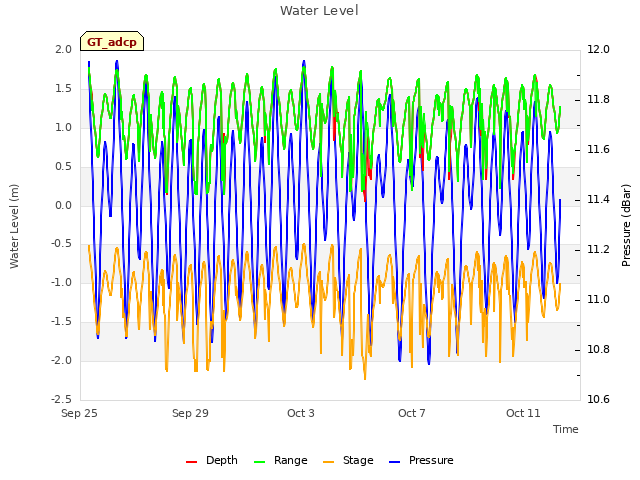Screen dimensions: 640x480
Task: Click the -2.5 left axis value
Action: [x=61, y=400]
